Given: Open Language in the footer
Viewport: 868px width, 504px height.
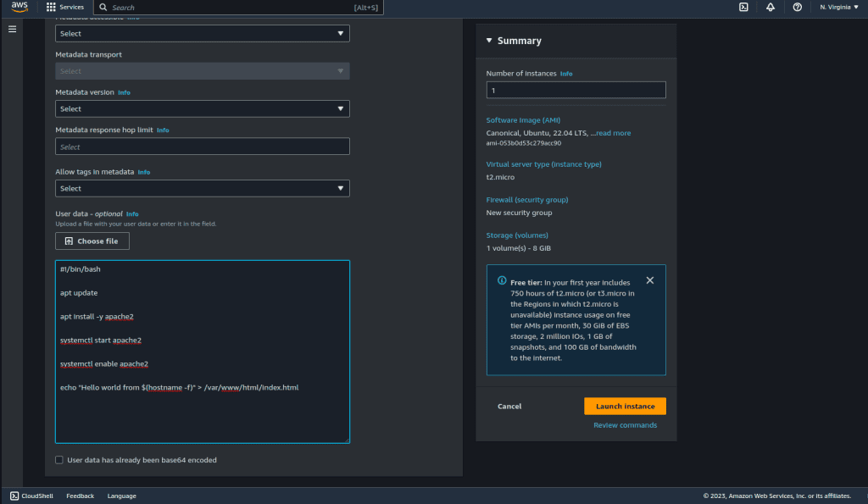Looking at the screenshot, I should click(122, 496).
